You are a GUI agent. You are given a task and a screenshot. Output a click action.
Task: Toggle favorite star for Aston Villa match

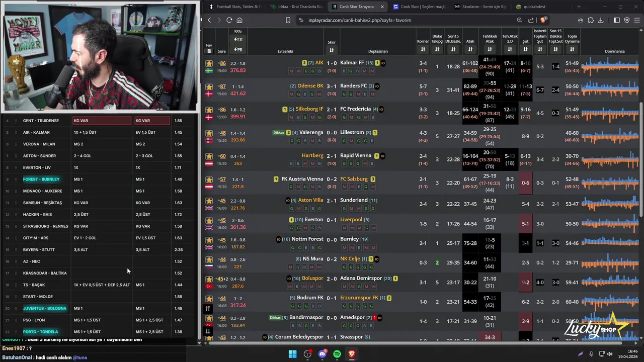pyautogui.click(x=209, y=201)
